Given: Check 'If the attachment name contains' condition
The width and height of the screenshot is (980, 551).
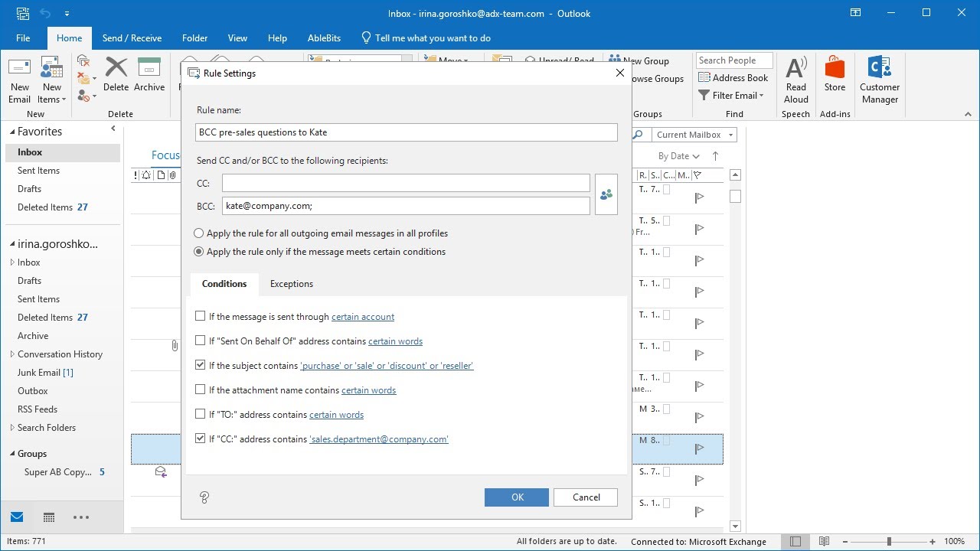Looking at the screenshot, I should tap(201, 390).
